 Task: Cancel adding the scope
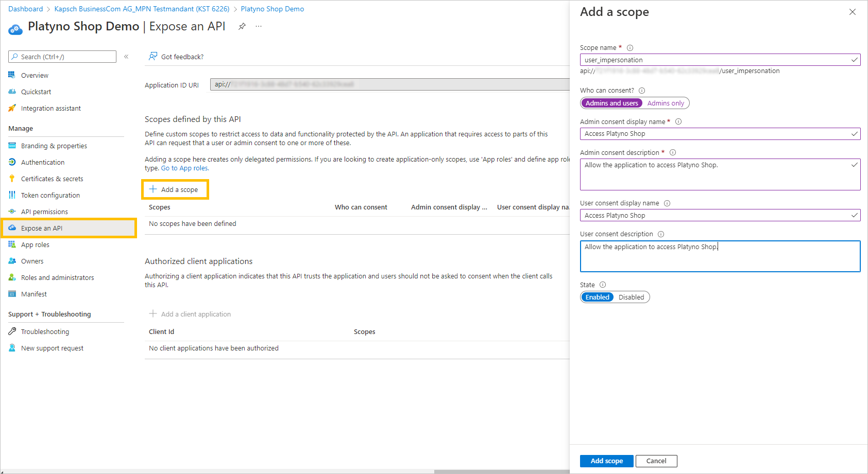(x=656, y=461)
